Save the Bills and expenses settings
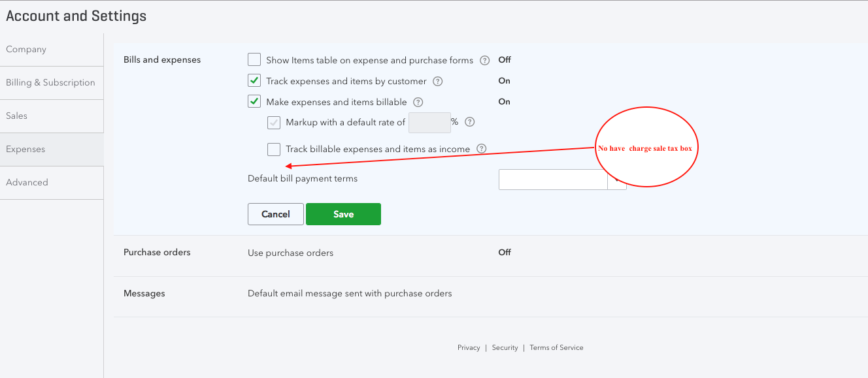The height and width of the screenshot is (378, 868). pos(343,213)
